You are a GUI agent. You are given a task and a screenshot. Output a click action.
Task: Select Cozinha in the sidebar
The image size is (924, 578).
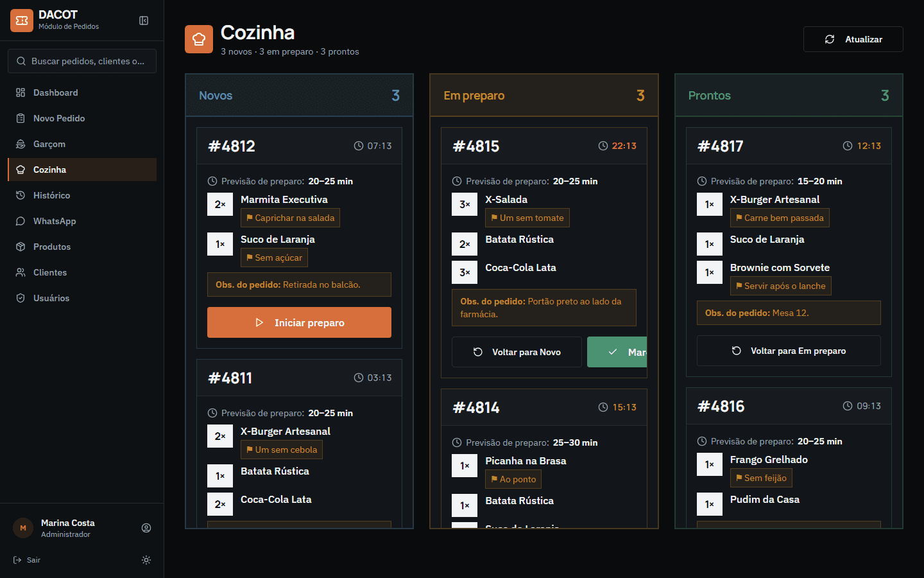[x=82, y=170]
